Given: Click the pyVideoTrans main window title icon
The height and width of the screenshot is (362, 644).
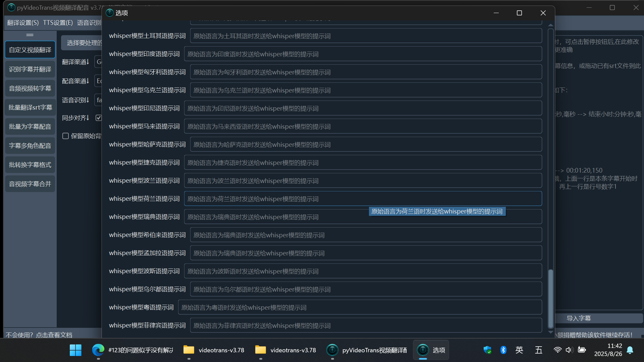Looking at the screenshot, I should pos(11,7).
